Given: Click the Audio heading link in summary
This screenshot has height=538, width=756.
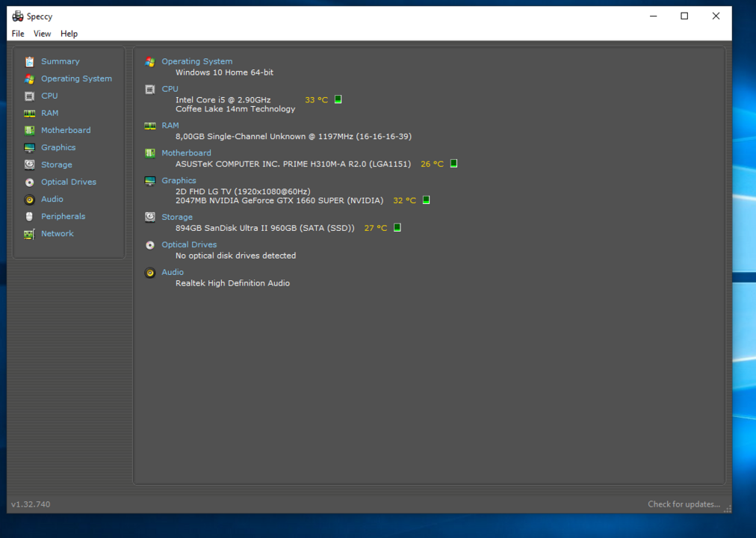Looking at the screenshot, I should [173, 272].
